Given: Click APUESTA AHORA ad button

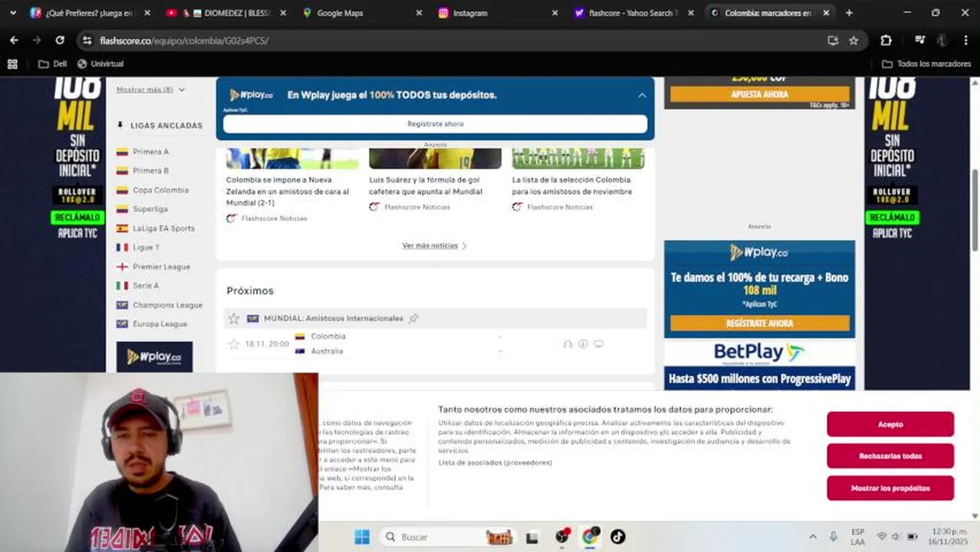Looking at the screenshot, I should 759,94.
